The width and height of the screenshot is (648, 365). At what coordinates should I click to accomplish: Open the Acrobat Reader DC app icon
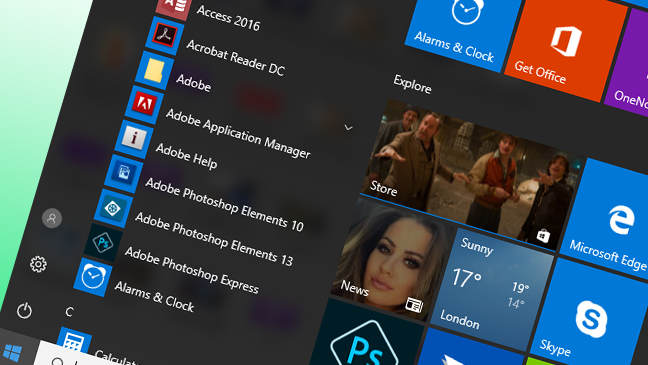165,36
